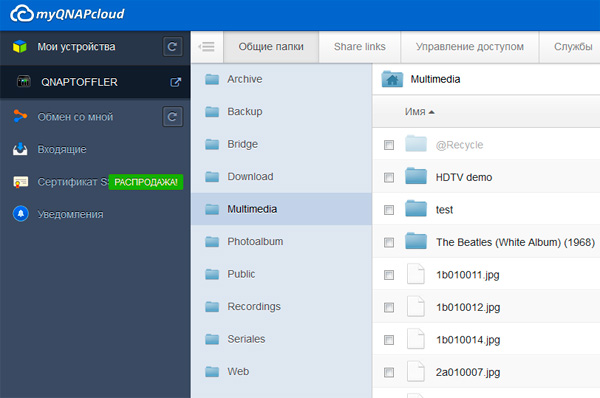The height and width of the screenshot is (398, 600).
Task: Click the myQNAPcloud logo
Action: 67,14
